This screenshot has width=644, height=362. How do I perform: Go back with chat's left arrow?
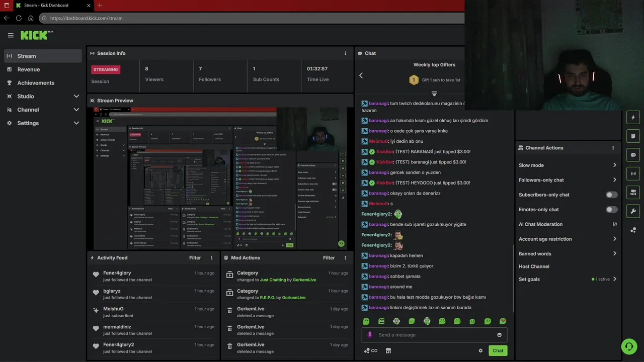[361, 75]
